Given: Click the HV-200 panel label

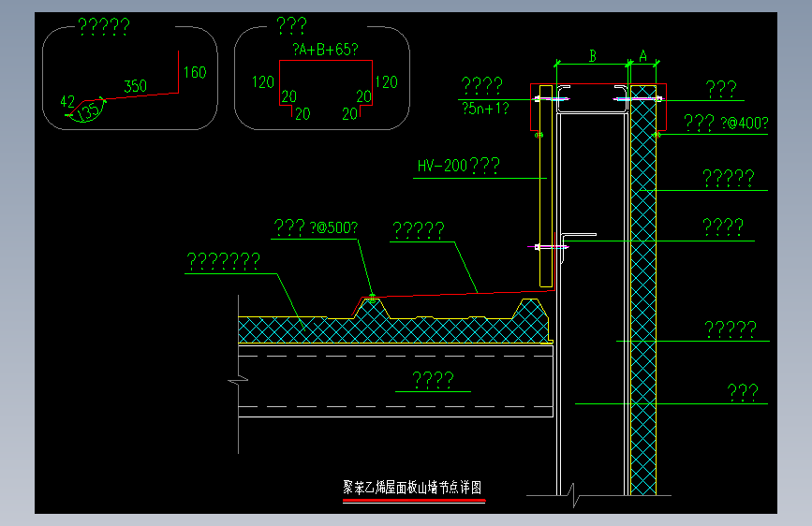Looking at the screenshot, I should click(458, 166).
